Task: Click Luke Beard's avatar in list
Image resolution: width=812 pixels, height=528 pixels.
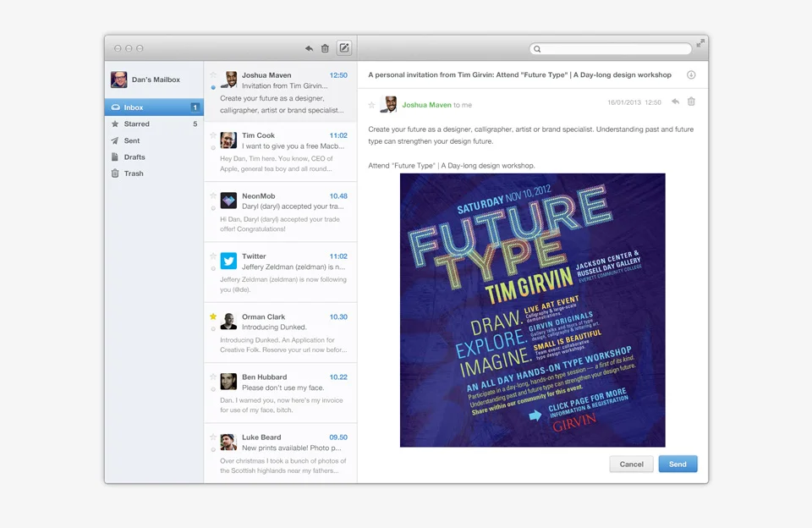Action: (228, 442)
